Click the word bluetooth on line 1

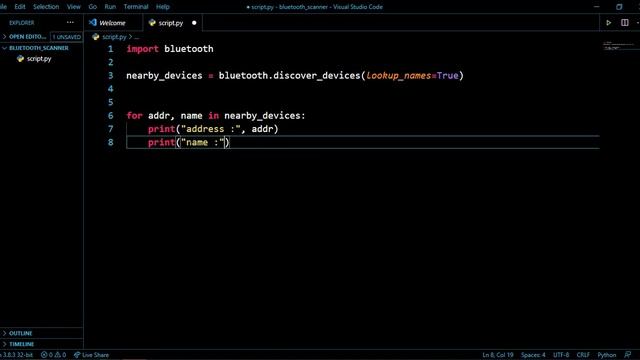click(x=189, y=49)
